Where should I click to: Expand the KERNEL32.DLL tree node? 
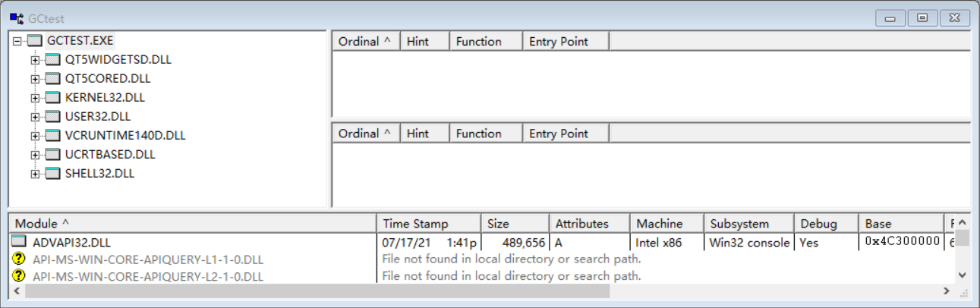[x=35, y=98]
